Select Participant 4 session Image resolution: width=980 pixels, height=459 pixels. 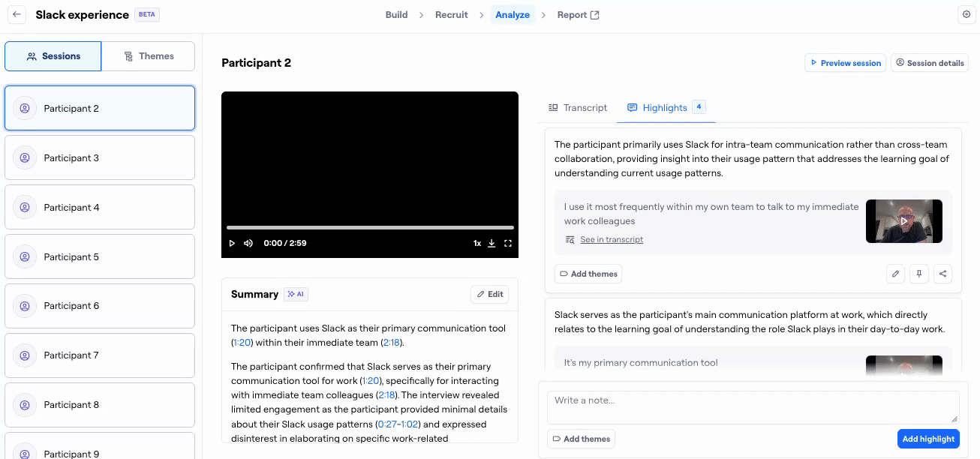[100, 207]
